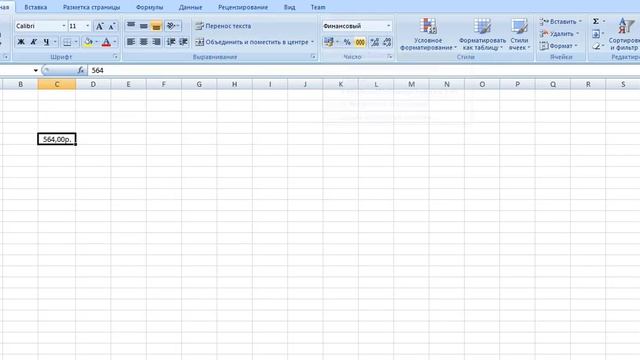This screenshot has width=640, height=360.
Task: Enable Перенос текста wrap text
Action: (223, 26)
